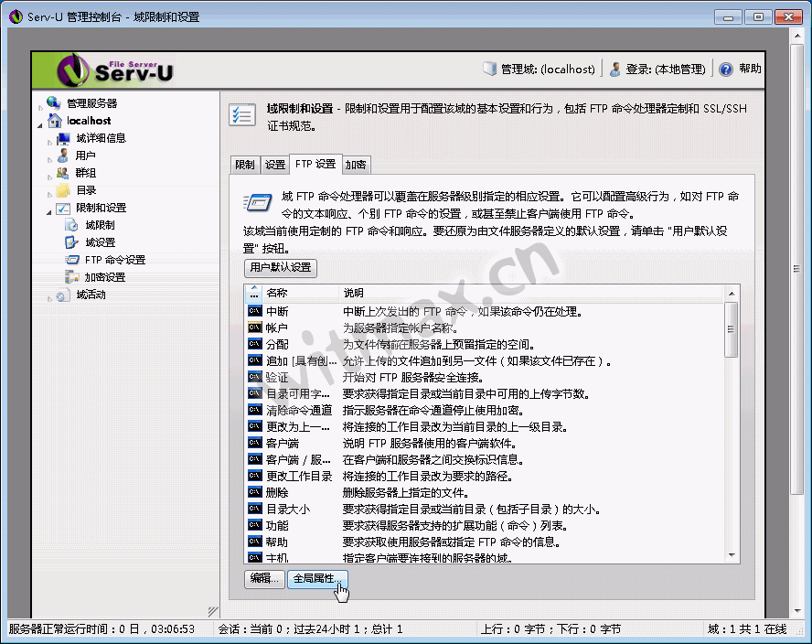Click the main window scroll up arrow
This screenshot has height=644, width=812.
pyautogui.click(x=796, y=36)
